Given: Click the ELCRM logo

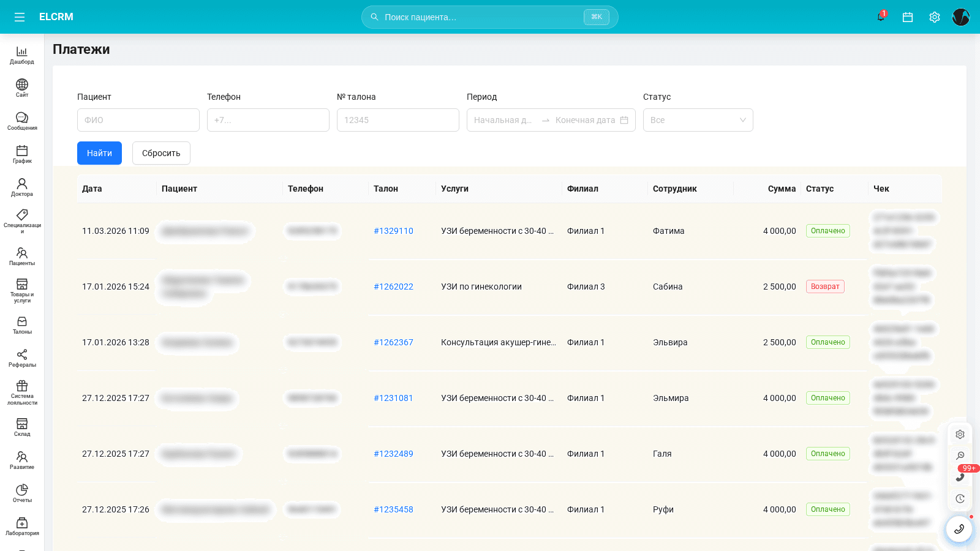Looking at the screenshot, I should click(56, 17).
